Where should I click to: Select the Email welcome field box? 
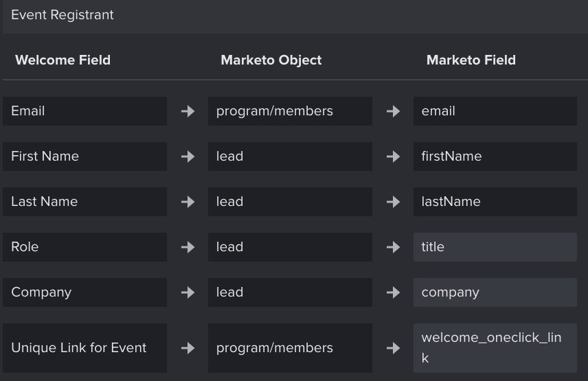point(84,111)
